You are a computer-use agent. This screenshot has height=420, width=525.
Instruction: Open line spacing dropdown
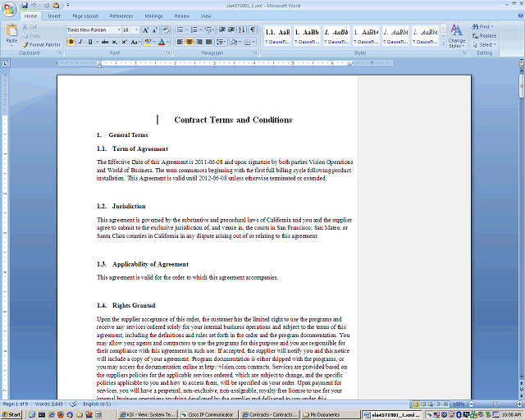click(x=221, y=42)
